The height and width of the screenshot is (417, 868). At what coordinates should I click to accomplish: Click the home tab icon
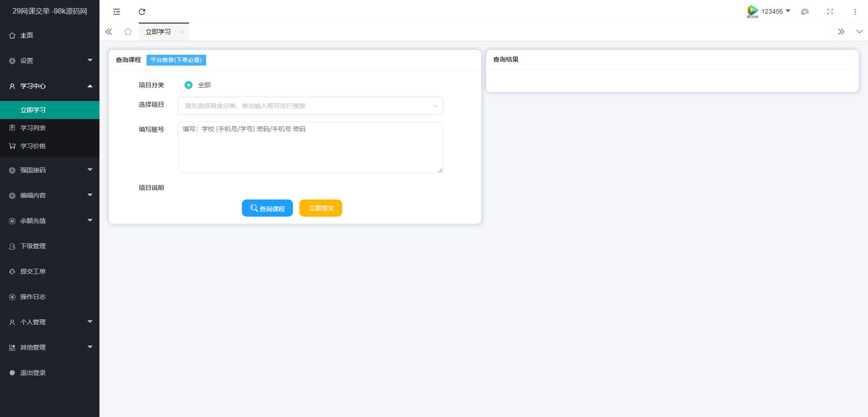(x=128, y=32)
